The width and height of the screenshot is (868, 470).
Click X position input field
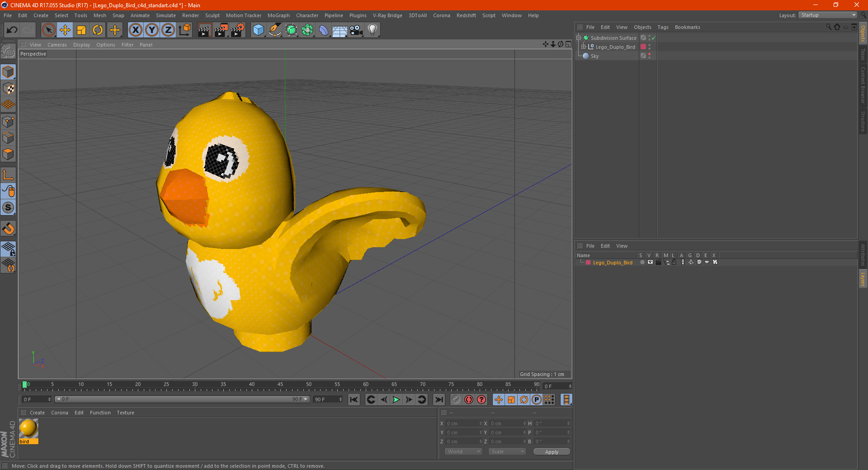click(464, 423)
